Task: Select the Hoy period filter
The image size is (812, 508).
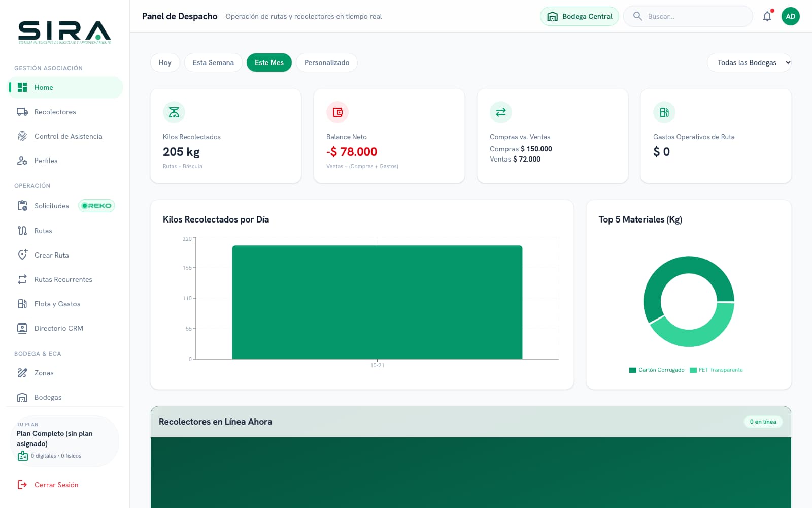Action: 165,62
